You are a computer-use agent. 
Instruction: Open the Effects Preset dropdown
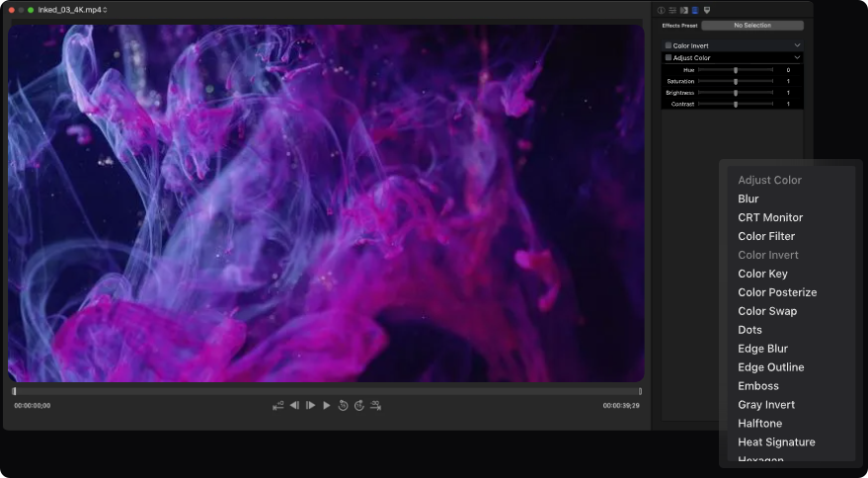pos(751,25)
